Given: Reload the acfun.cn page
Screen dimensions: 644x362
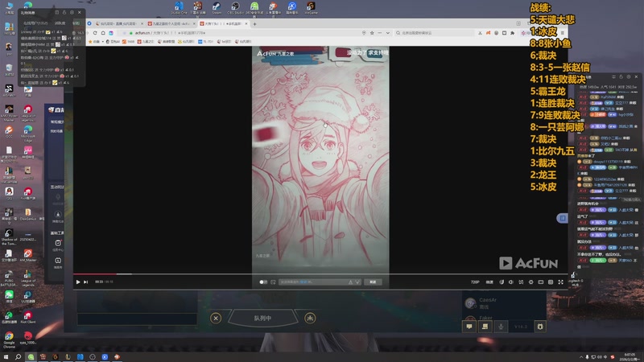Looking at the screenshot, I should [95, 33].
